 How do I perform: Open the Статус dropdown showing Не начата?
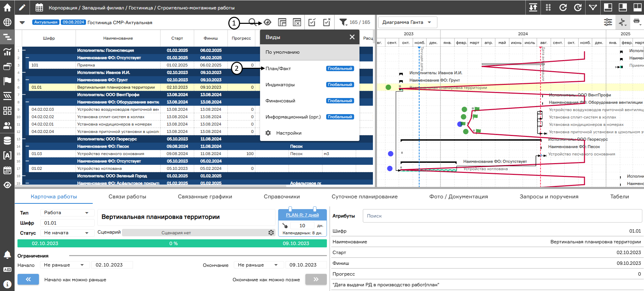tap(67, 233)
